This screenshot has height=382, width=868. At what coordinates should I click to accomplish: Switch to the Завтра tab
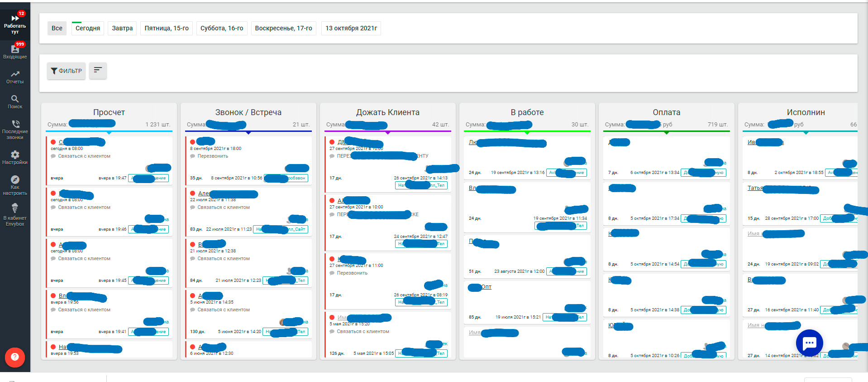(122, 28)
